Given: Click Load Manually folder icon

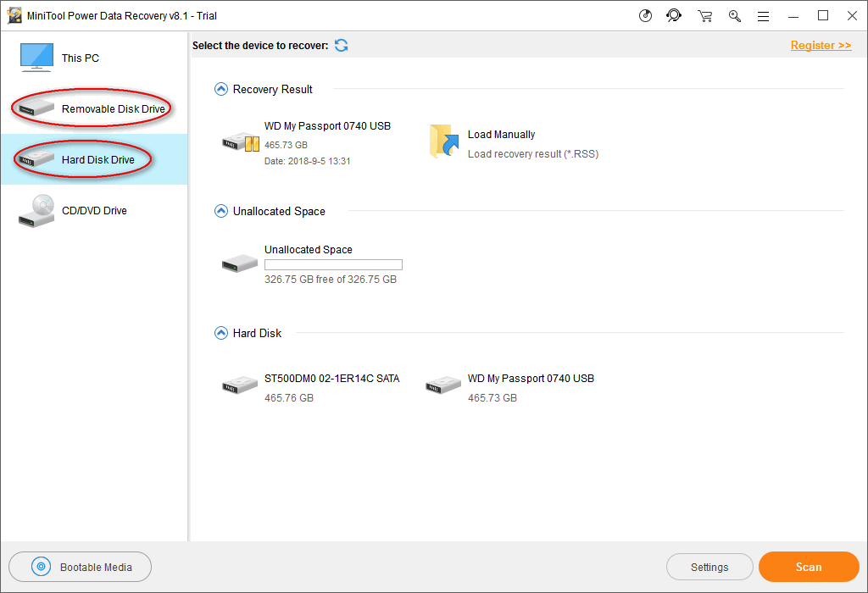Looking at the screenshot, I should pyautogui.click(x=443, y=141).
